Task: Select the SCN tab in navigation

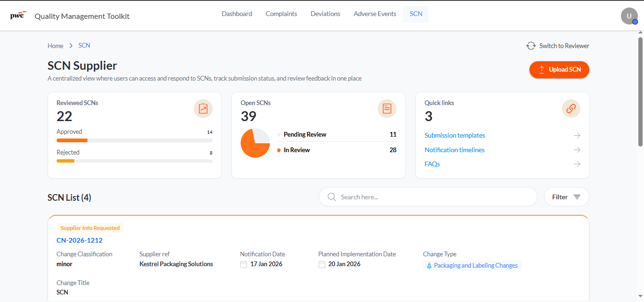Action: 416,14
